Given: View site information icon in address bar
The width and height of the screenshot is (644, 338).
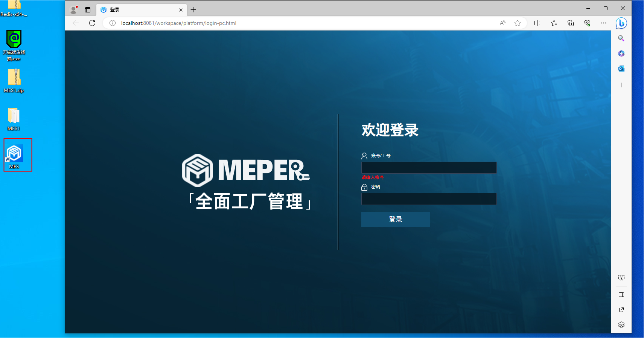Looking at the screenshot, I should [112, 23].
